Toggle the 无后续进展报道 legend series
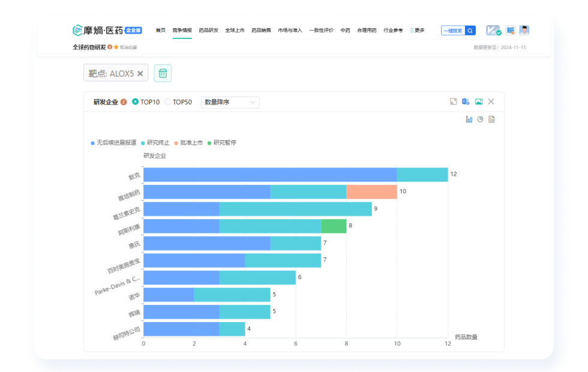Viewport: 588px width, 372px height. click(x=113, y=143)
